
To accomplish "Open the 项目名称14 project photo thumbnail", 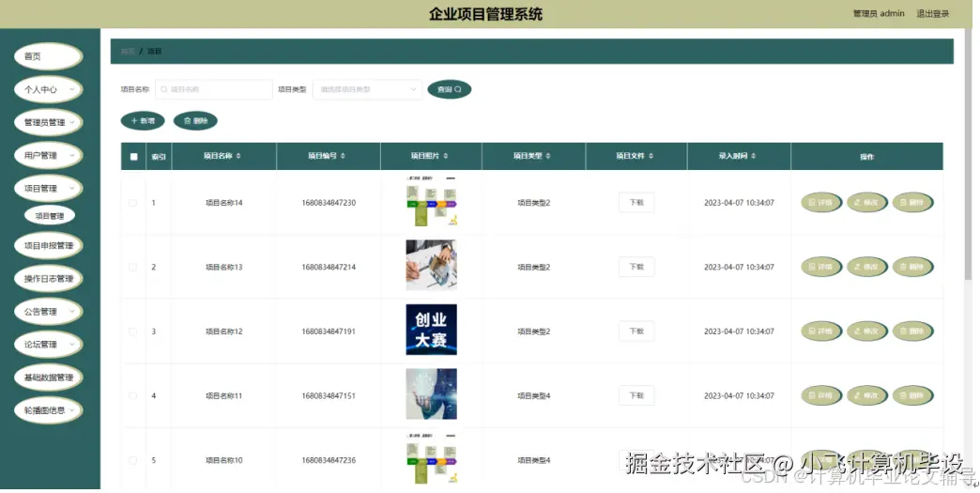I will pos(431,201).
